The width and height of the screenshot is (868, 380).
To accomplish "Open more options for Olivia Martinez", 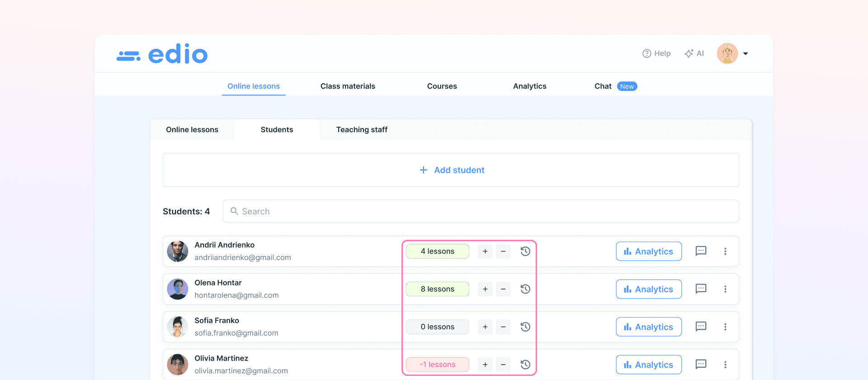I will [x=725, y=365].
